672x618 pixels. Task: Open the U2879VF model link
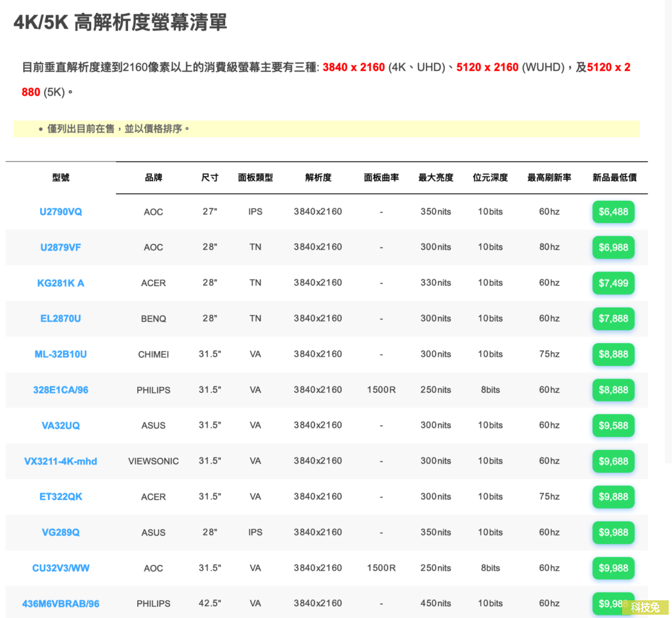click(x=60, y=247)
